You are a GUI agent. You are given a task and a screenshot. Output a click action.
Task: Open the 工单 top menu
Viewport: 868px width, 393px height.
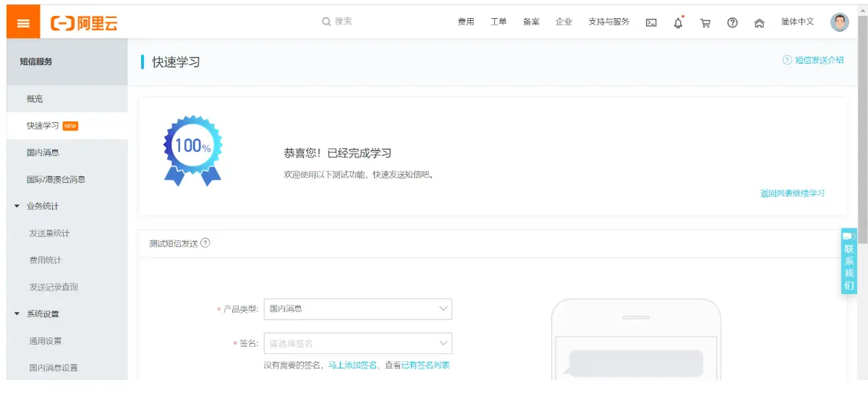coord(498,22)
